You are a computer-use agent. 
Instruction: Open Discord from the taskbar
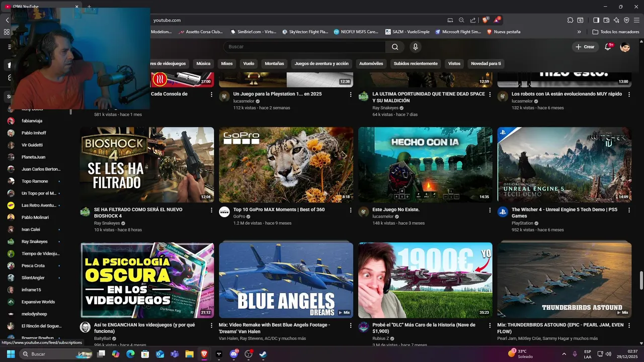[234, 354]
